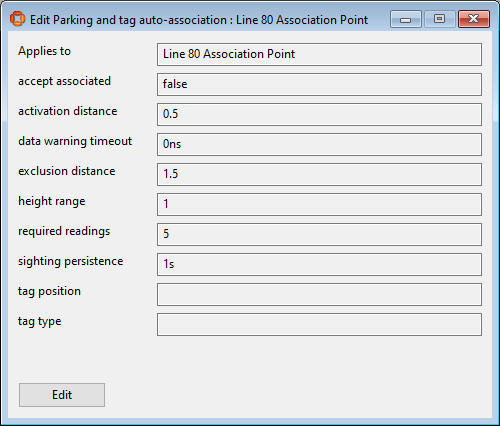500x426 pixels.
Task: Click the 'data warning timeout' label
Action: click(x=75, y=141)
